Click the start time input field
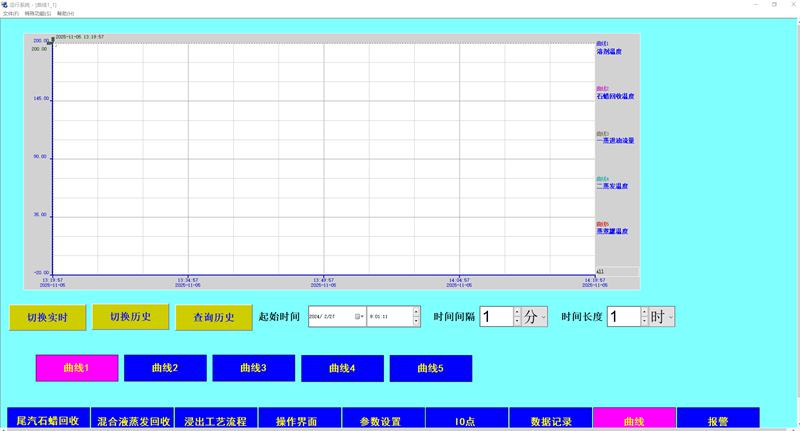800x431 pixels. tap(388, 316)
